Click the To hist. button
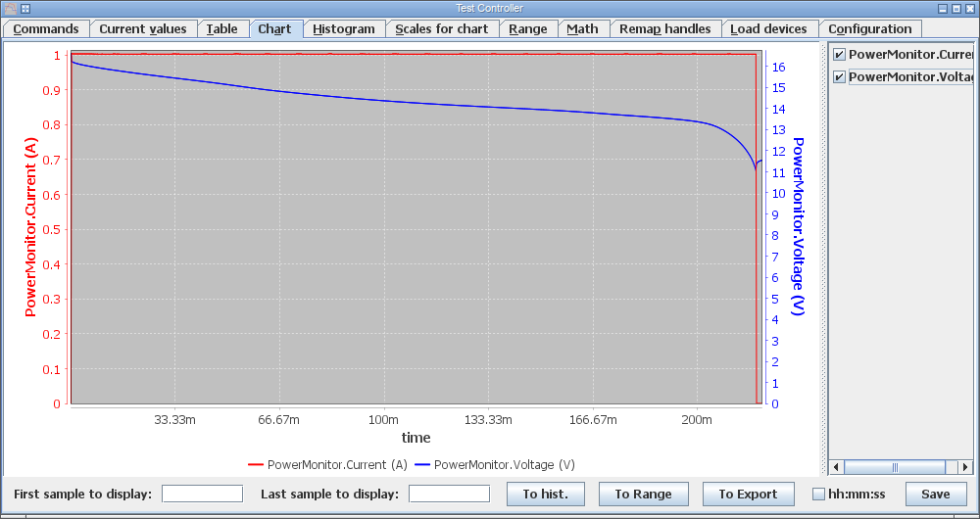Image resolution: width=980 pixels, height=519 pixels. pos(546,494)
